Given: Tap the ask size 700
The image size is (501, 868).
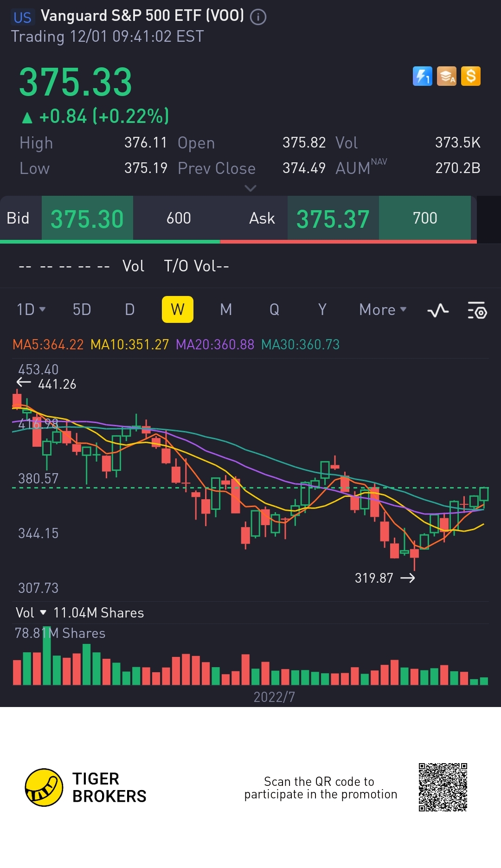Looking at the screenshot, I should pyautogui.click(x=425, y=218).
